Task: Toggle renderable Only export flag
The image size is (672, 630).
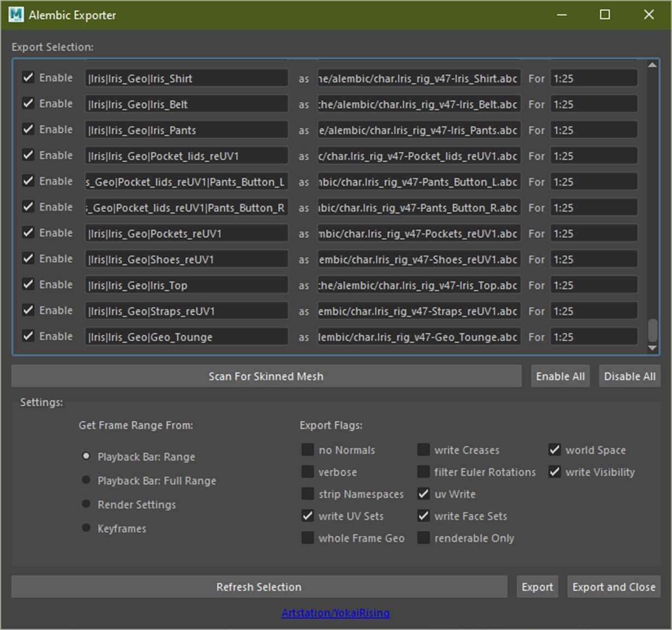Action: (x=423, y=537)
